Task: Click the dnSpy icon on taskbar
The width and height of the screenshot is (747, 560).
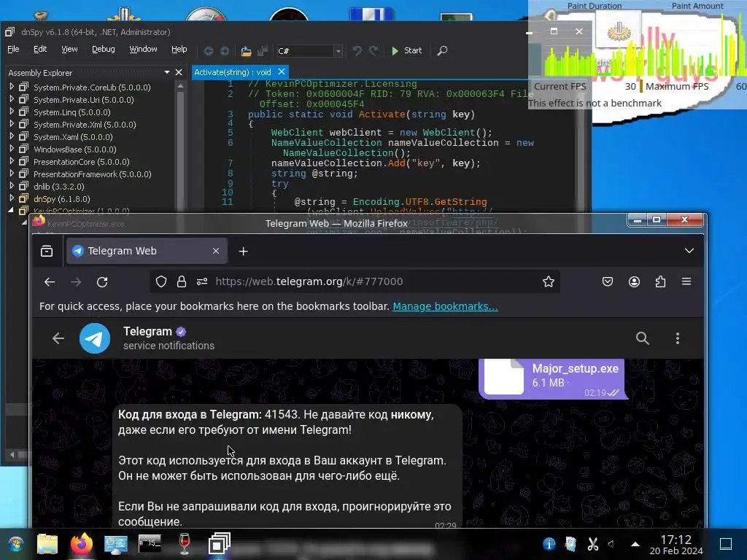Action: pyautogui.click(x=219, y=544)
